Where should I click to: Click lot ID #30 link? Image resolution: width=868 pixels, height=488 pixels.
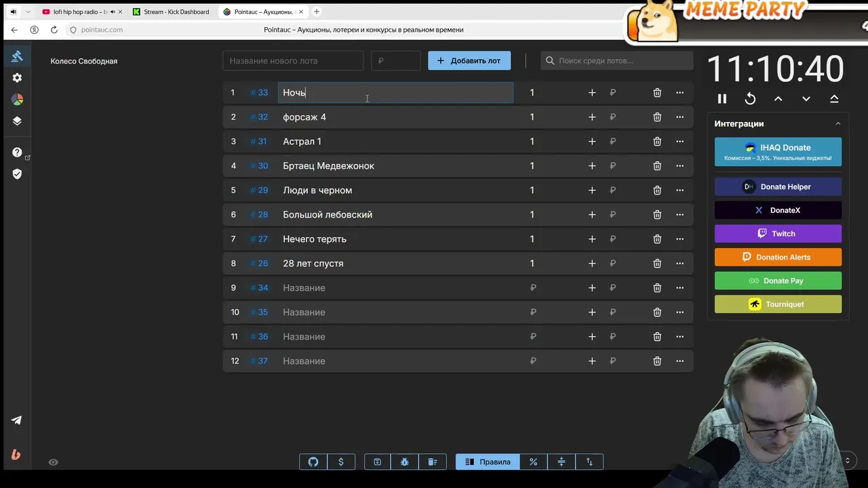tap(259, 166)
